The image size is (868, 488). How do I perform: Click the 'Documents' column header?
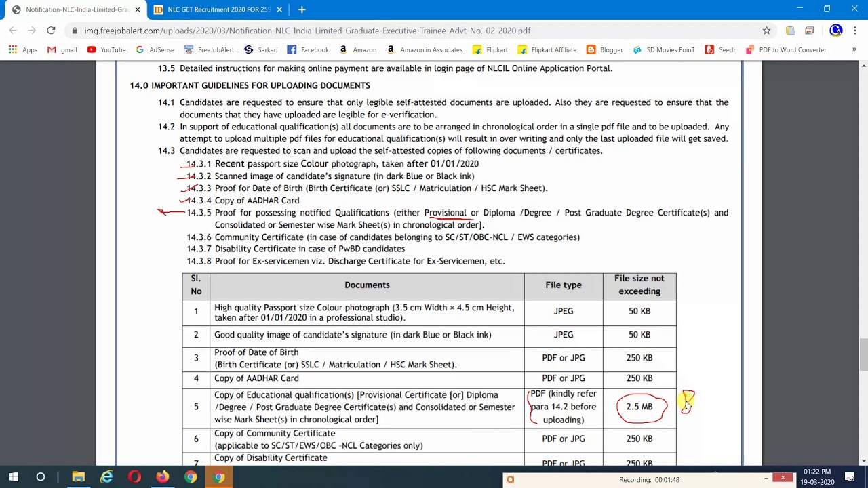tap(367, 285)
